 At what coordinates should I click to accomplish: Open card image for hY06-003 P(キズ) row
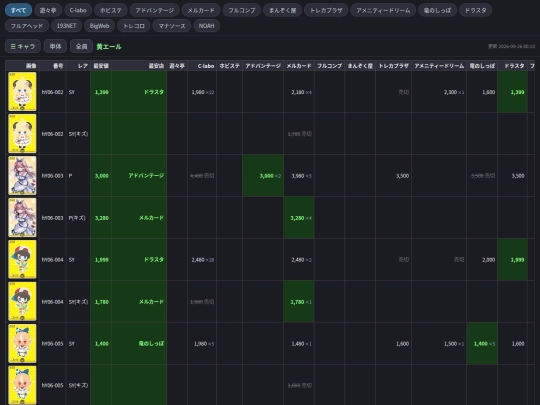tap(22, 217)
